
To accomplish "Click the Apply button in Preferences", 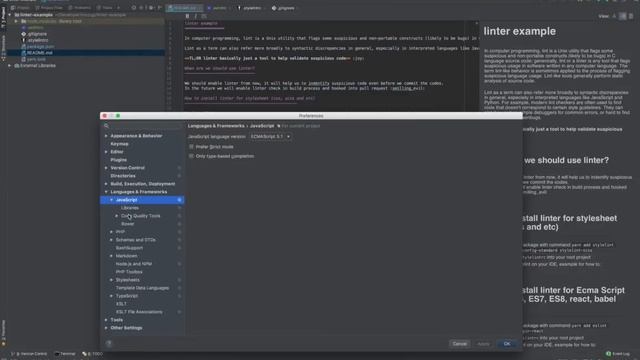I will click(x=483, y=344).
